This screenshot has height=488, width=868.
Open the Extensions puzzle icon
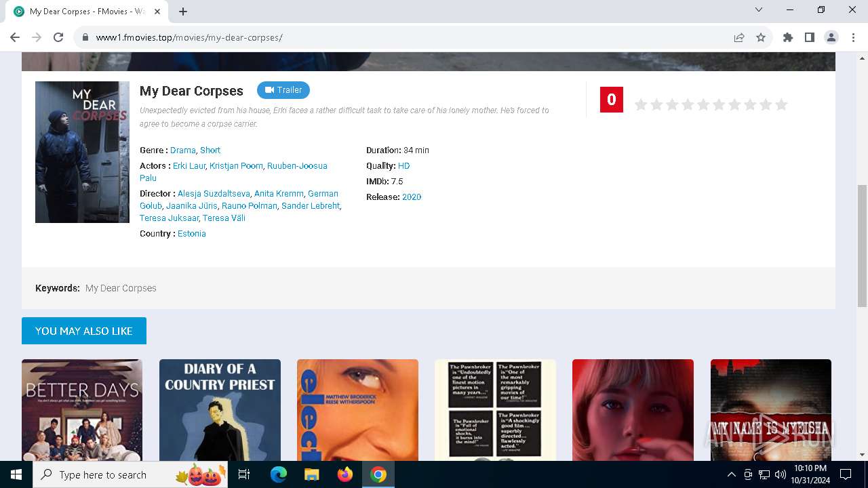788,37
